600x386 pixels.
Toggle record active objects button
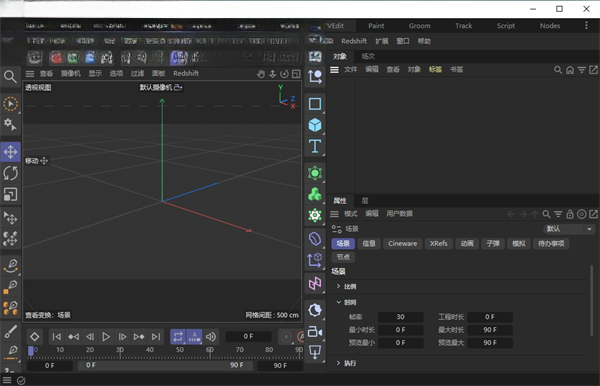[x=286, y=337]
